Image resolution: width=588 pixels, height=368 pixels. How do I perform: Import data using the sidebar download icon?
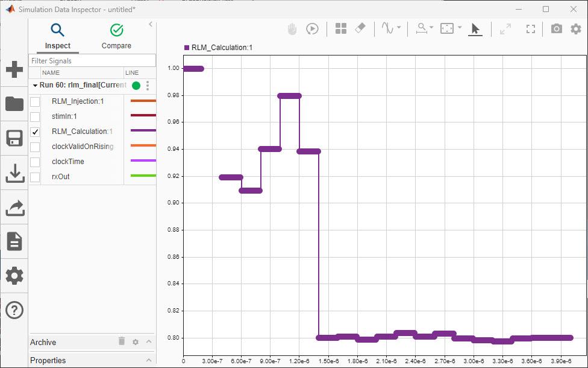[x=14, y=173]
